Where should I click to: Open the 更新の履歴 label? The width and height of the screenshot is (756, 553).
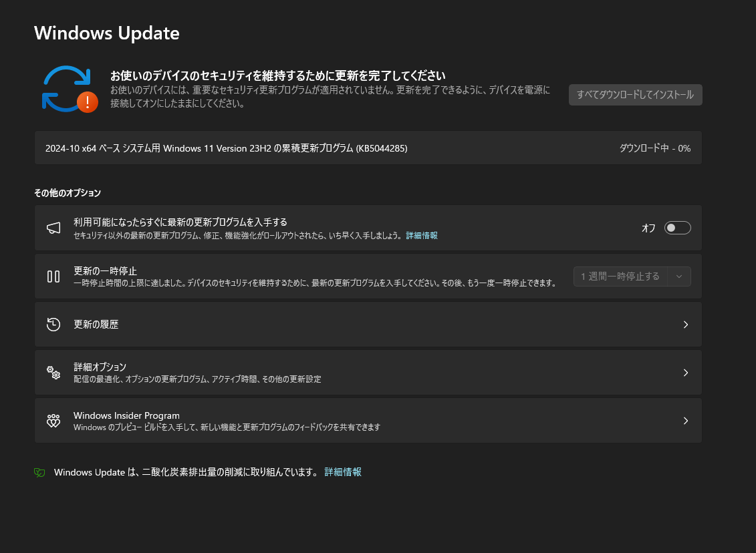(96, 324)
